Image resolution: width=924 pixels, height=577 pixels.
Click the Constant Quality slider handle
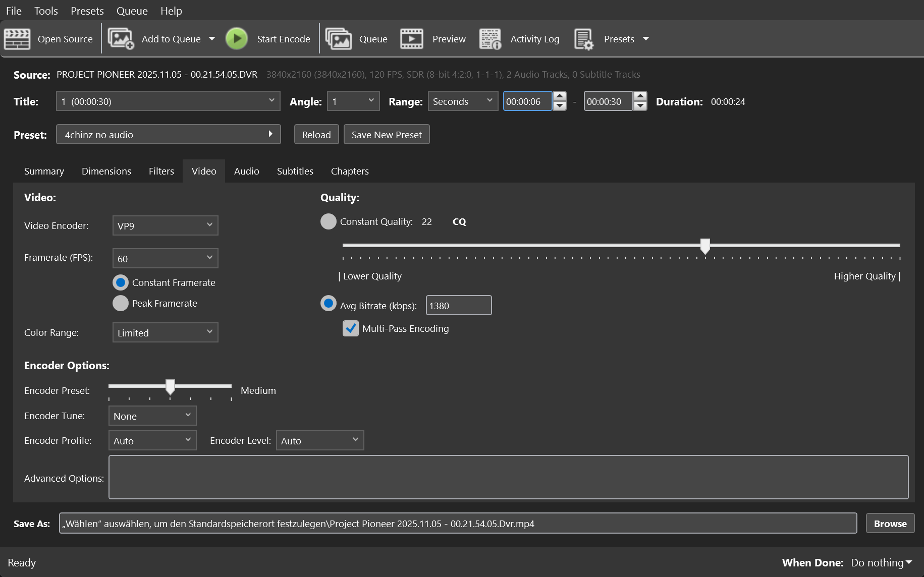[705, 246]
